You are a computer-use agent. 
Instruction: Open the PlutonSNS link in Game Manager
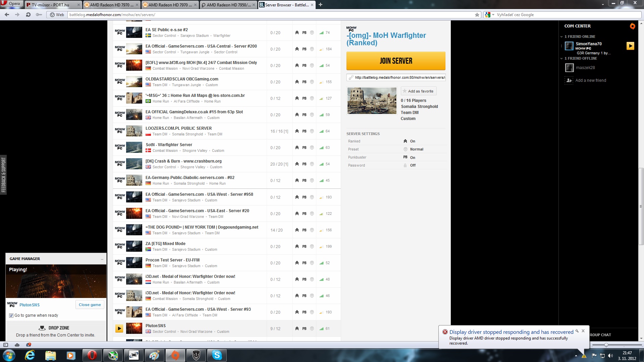(30, 305)
